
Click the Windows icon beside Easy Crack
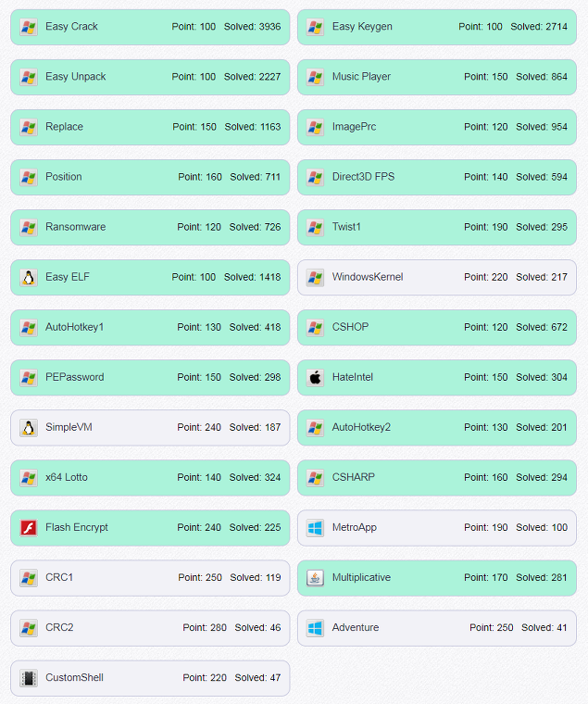coord(29,28)
